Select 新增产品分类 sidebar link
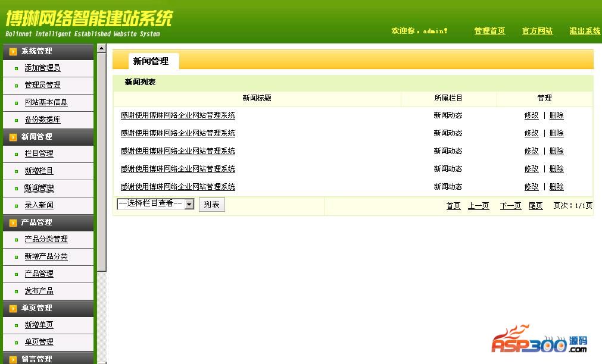Image resolution: width=602 pixels, height=364 pixels. tap(46, 256)
